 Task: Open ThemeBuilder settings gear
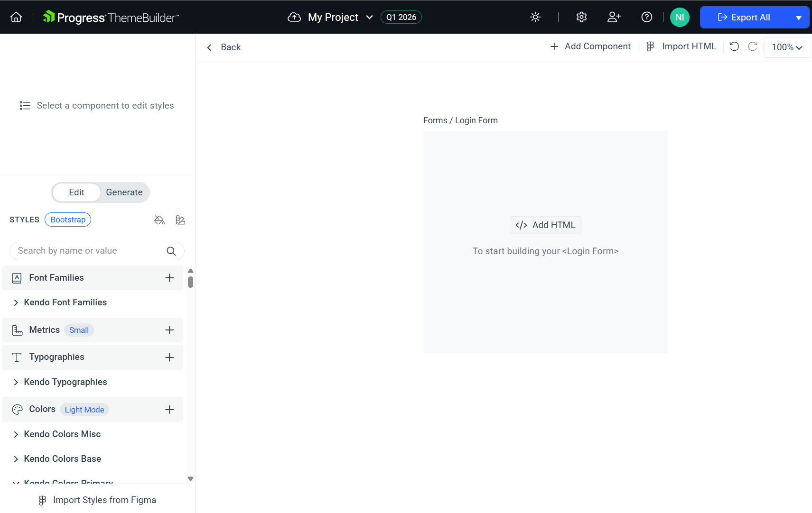pyautogui.click(x=581, y=17)
